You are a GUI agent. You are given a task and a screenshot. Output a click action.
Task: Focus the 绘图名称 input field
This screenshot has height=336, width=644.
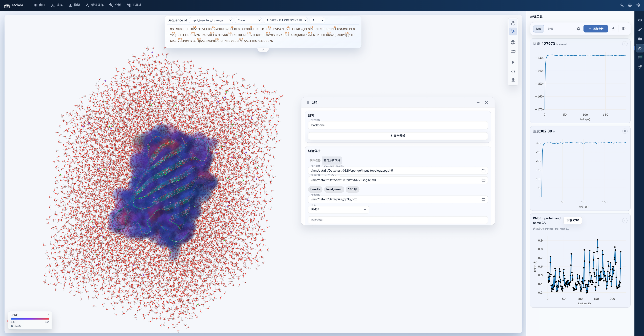coord(398,220)
